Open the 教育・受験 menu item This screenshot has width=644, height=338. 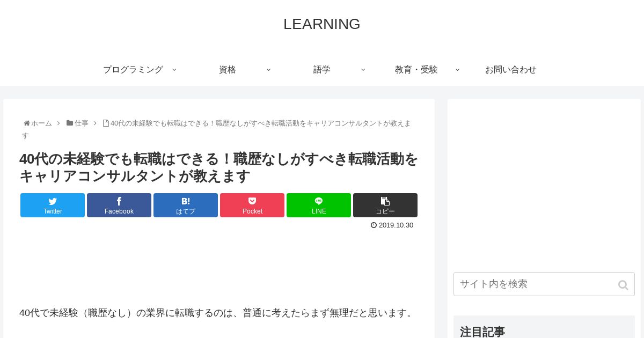coord(416,70)
